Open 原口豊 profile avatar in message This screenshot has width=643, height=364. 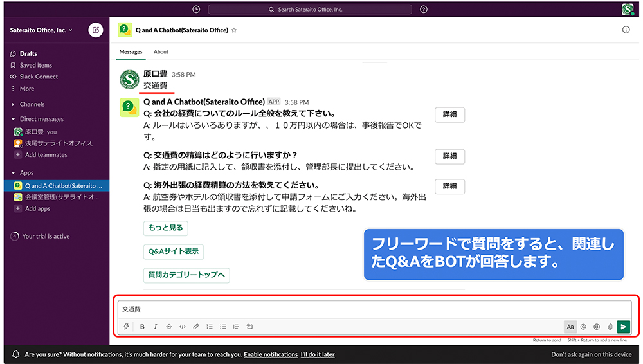(x=129, y=80)
